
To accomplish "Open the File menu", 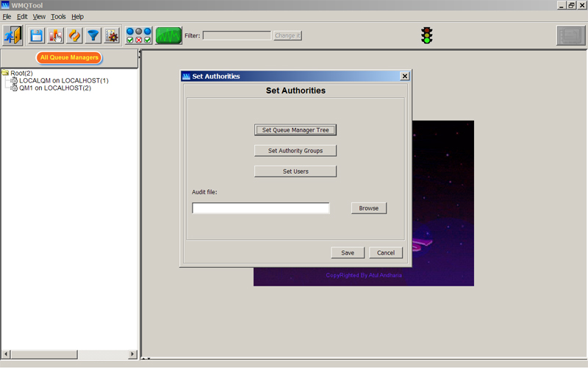I will click(7, 16).
